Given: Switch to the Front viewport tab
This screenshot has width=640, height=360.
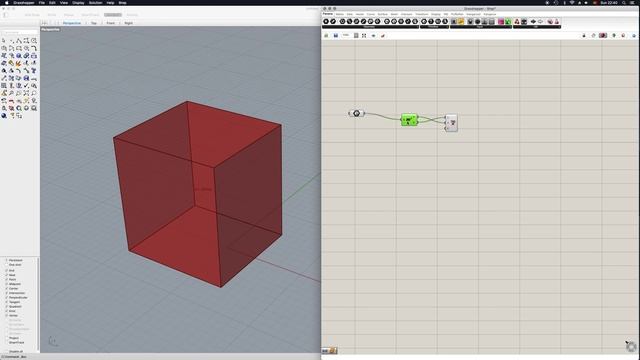Looking at the screenshot, I should tap(111, 23).
